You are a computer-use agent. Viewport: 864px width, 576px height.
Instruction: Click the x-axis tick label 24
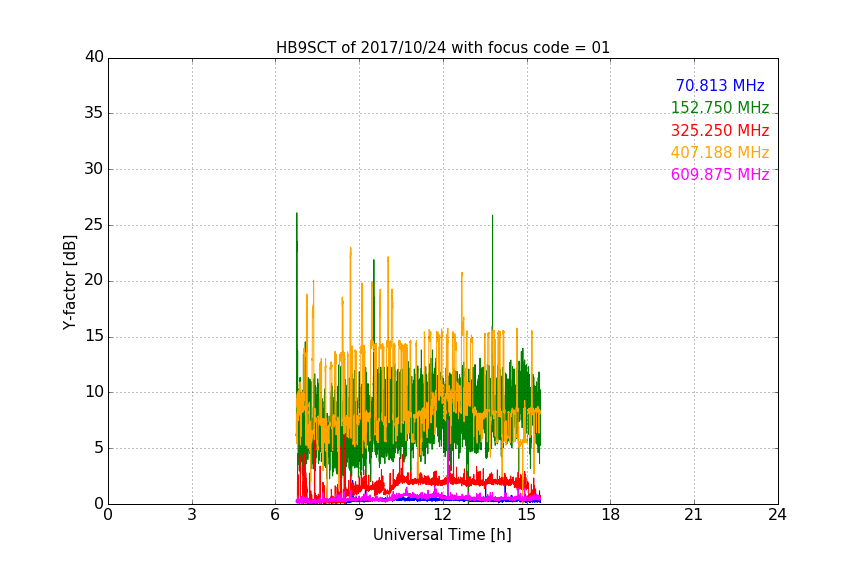[777, 515]
